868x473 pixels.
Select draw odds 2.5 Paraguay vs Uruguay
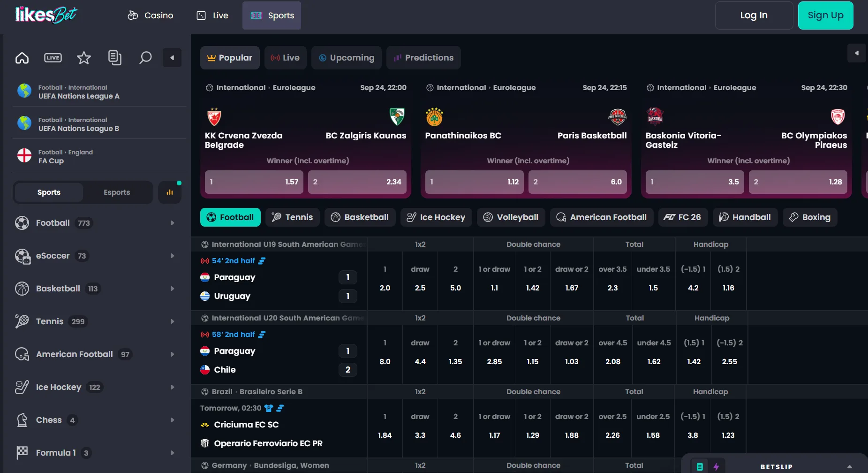pyautogui.click(x=420, y=281)
